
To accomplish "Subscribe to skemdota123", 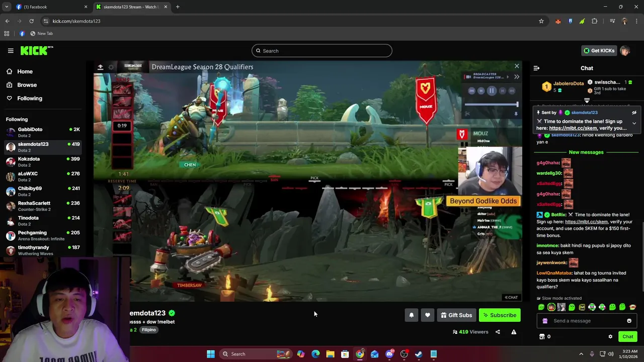I will coord(500,315).
